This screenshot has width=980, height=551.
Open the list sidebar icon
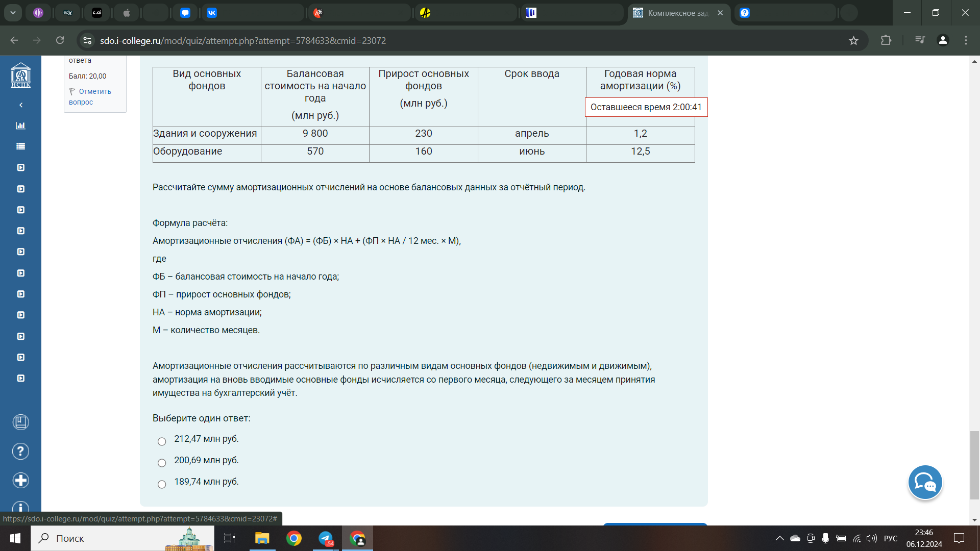(x=20, y=146)
